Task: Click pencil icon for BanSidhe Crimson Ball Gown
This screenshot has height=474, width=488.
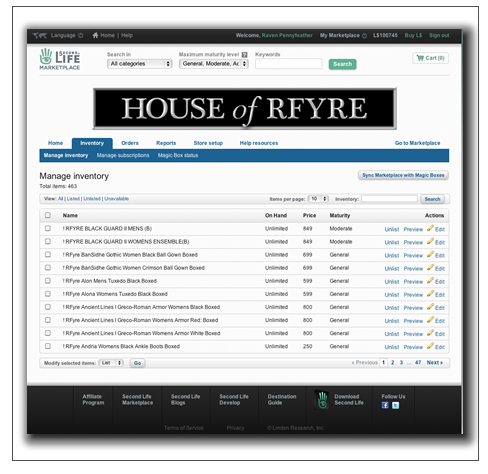Action: pyautogui.click(x=430, y=267)
